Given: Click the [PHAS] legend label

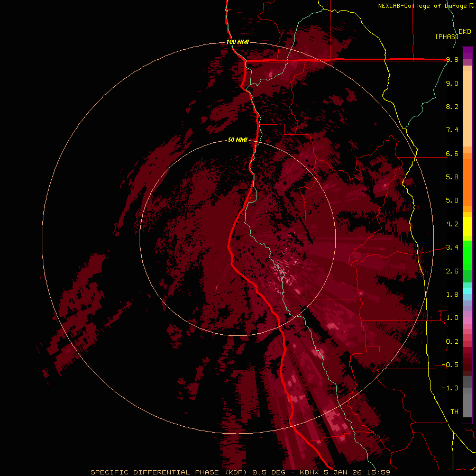Looking at the screenshot, I should 447,36.
